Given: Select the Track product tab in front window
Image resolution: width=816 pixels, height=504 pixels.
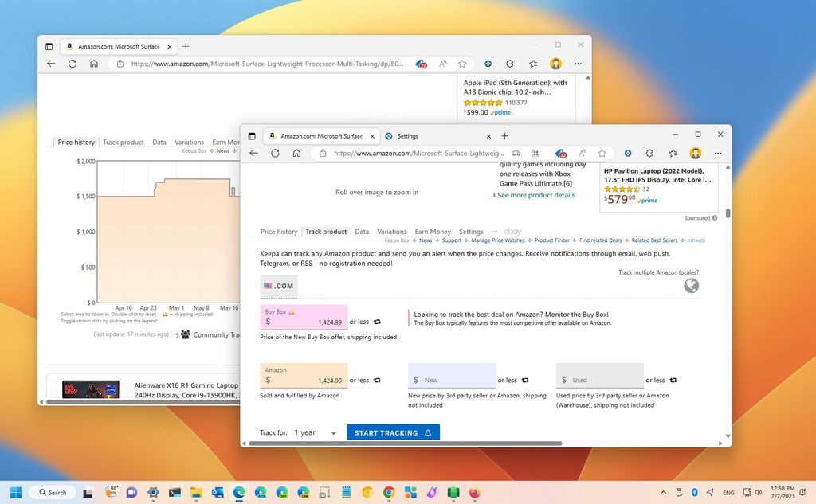Looking at the screenshot, I should tap(326, 232).
